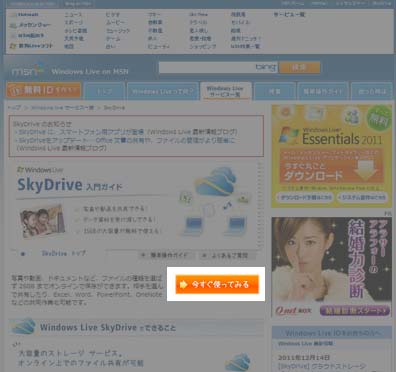Open the スポーツ link
The width and height of the screenshot is (396, 372).
coord(73,23)
